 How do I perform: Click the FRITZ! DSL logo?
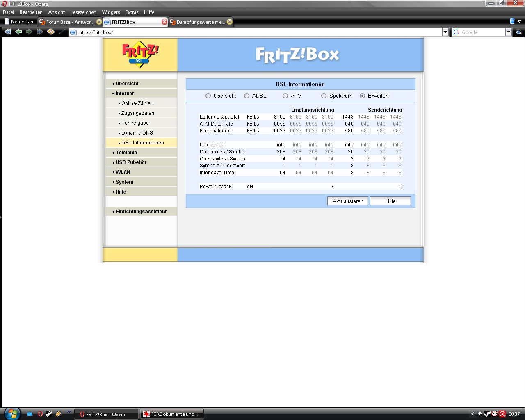coord(140,55)
